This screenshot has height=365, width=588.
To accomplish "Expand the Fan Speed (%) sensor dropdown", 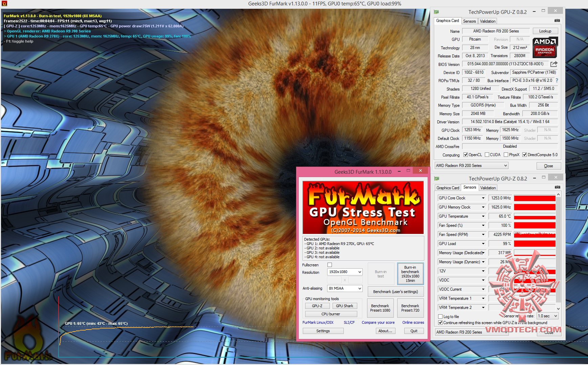I will click(x=483, y=225).
